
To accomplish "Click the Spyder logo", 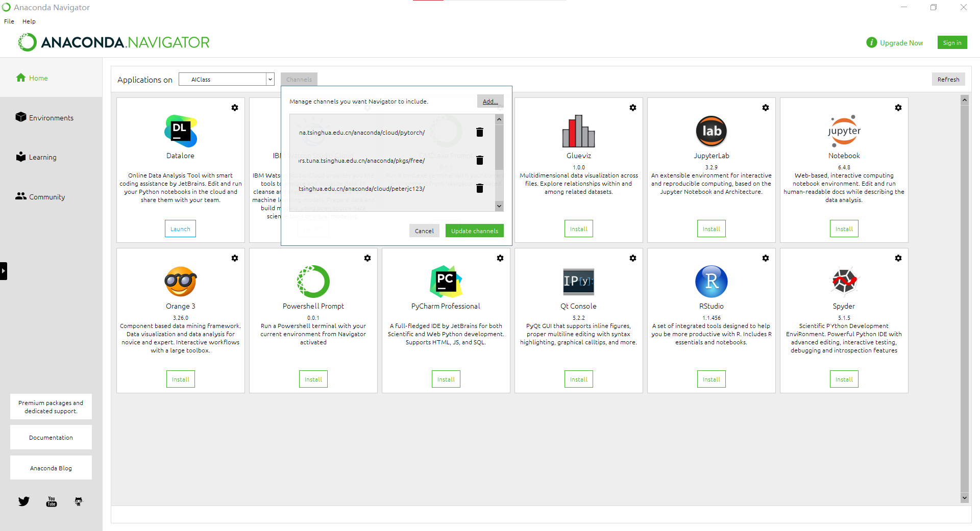I will (844, 282).
